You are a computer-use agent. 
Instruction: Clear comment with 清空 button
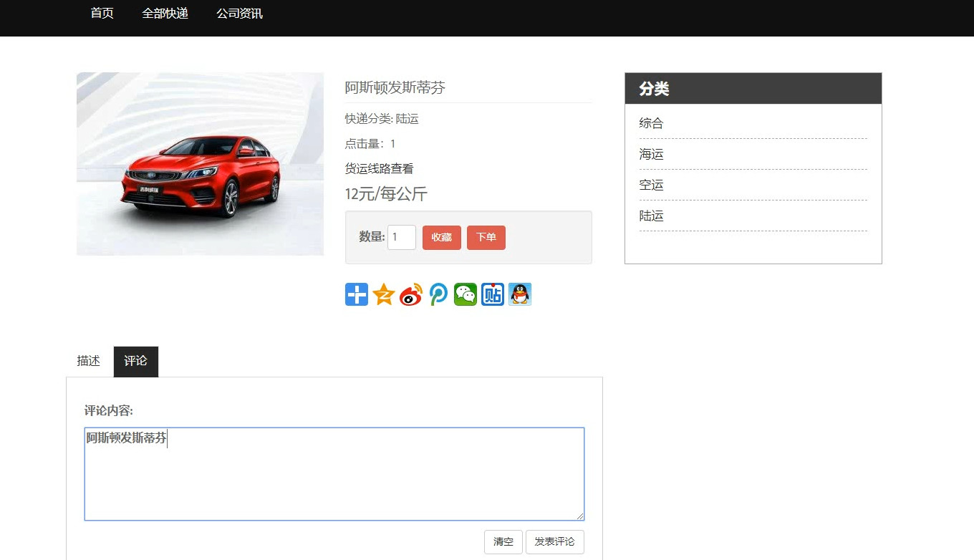503,542
